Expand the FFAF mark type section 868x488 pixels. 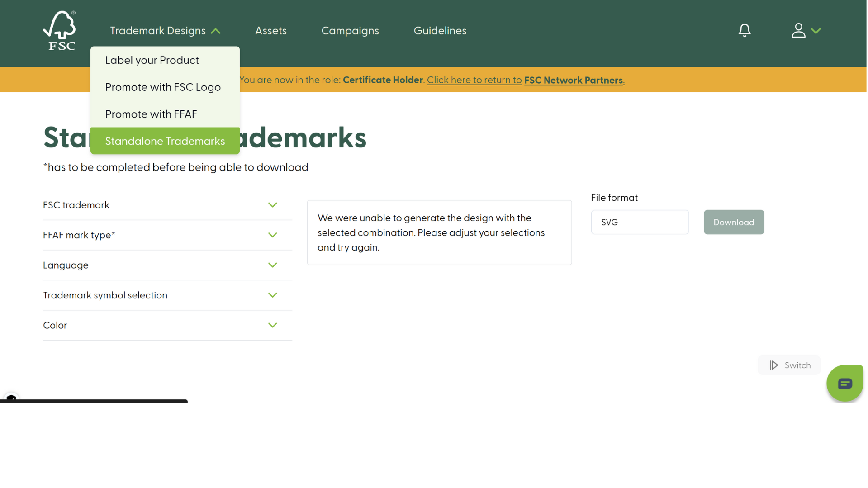272,235
